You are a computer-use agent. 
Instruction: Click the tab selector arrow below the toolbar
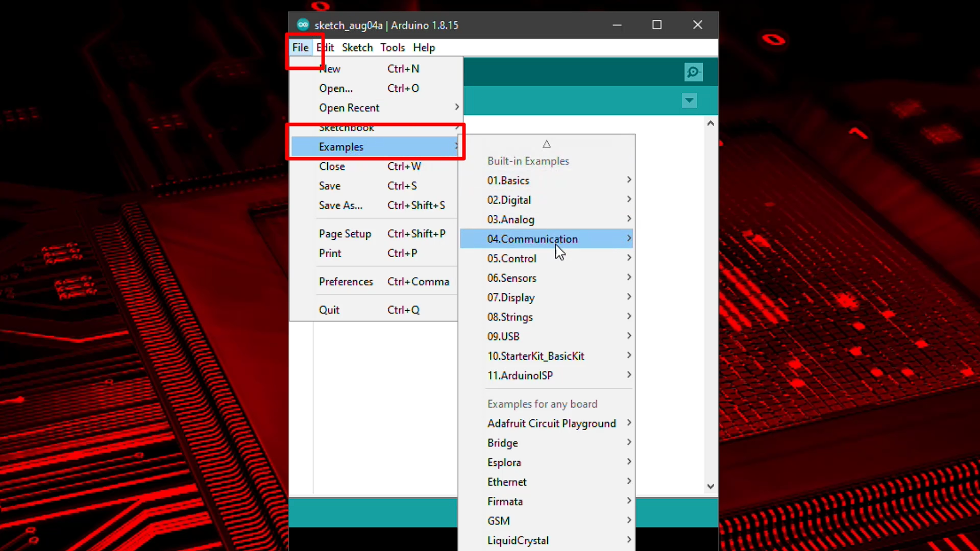(x=689, y=101)
